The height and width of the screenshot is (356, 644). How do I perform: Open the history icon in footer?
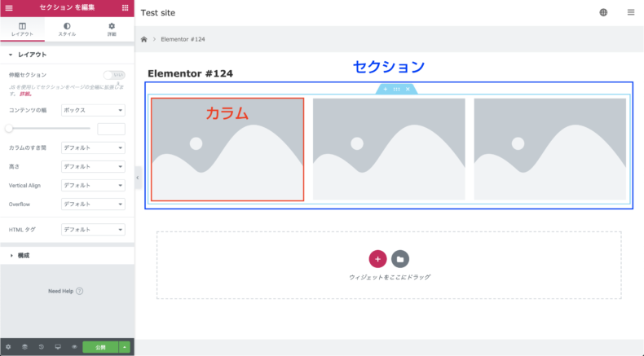tap(41, 347)
